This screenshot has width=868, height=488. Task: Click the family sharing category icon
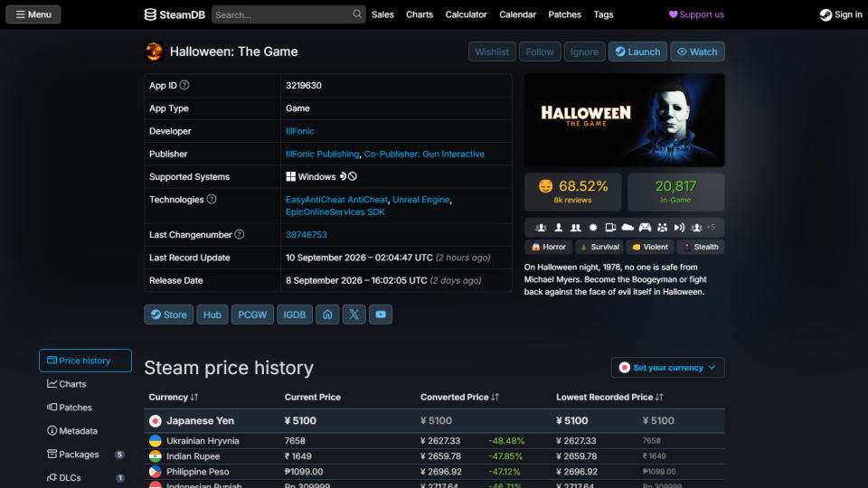pyautogui.click(x=662, y=228)
